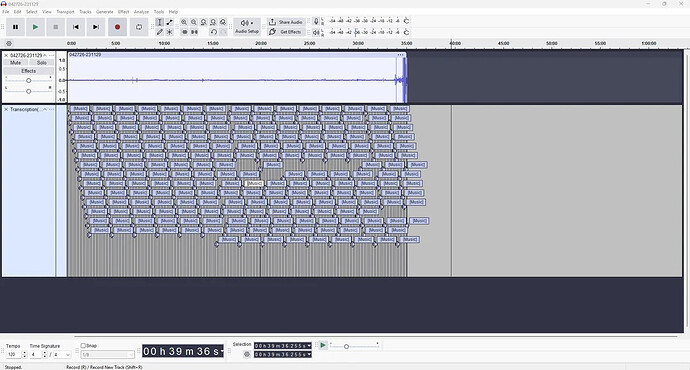Screen dimensions: 690x370
Task: Increase tempo with the up stepper
Action: (x=24, y=353)
